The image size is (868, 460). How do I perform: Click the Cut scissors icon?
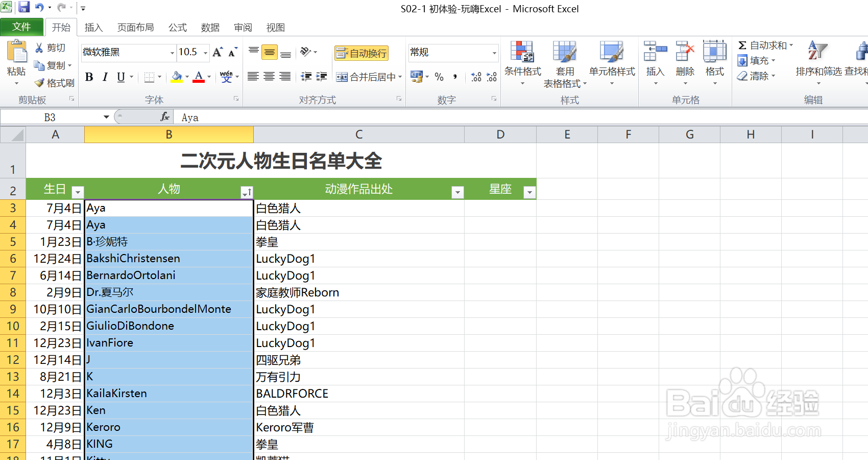(39, 48)
